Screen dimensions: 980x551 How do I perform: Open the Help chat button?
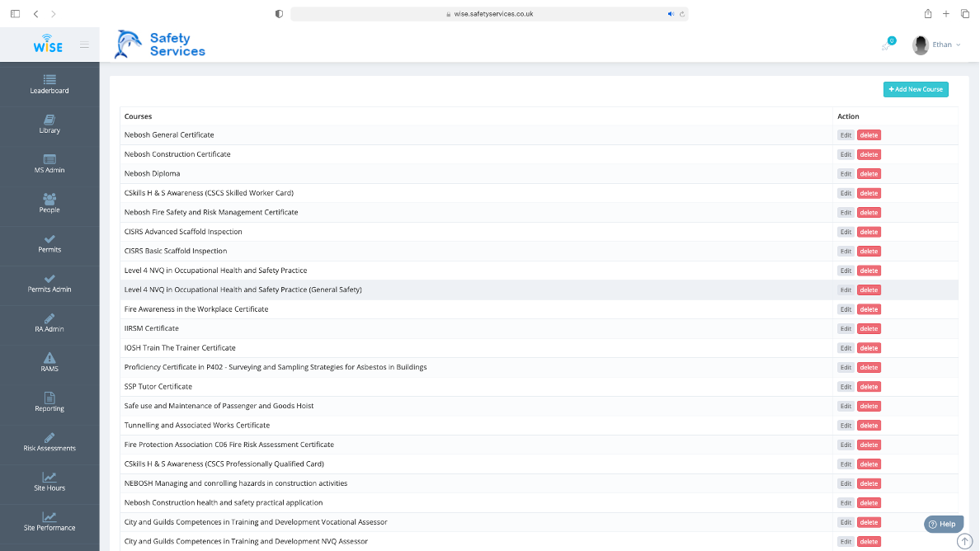pos(943,524)
